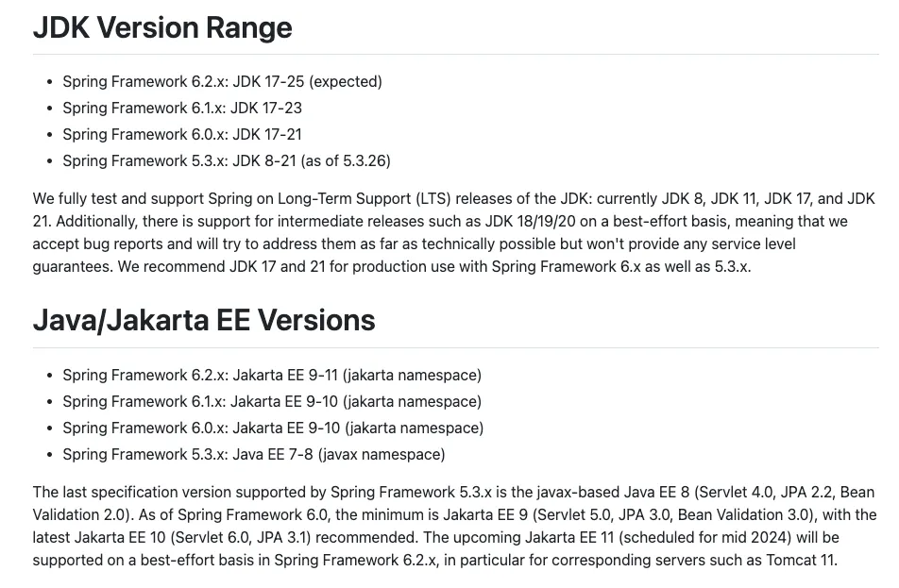
Task: Select the Spring Framework 6.1.x JDK 17-23 item
Action: point(182,109)
